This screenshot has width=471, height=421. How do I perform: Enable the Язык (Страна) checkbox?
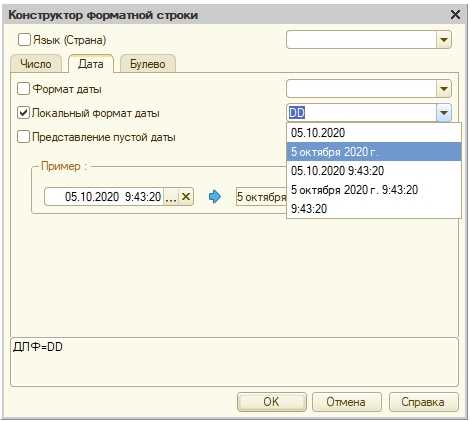point(24,40)
